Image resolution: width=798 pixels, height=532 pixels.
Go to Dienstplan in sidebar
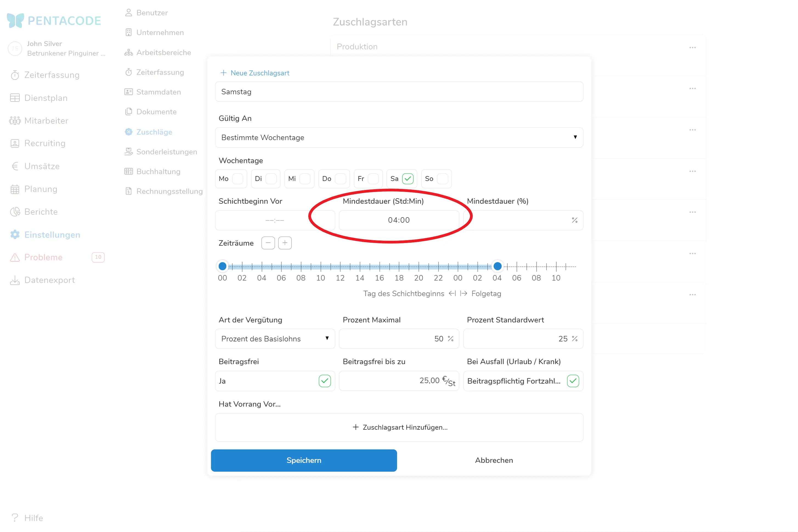(x=46, y=98)
